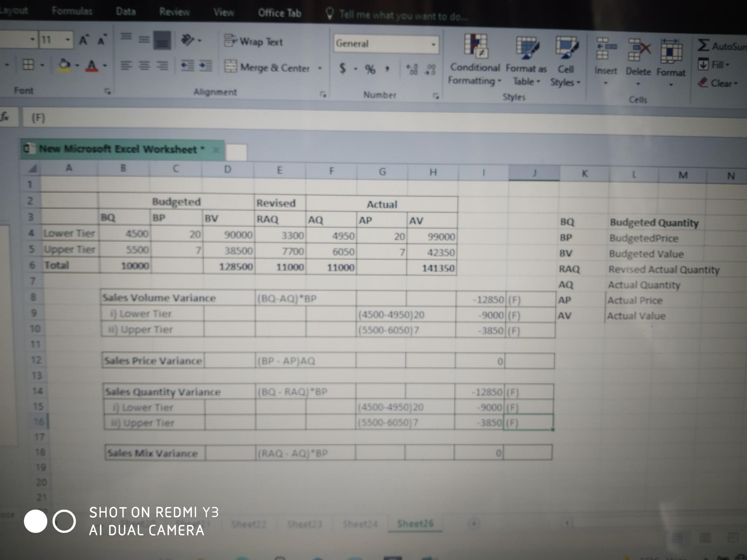Apply percent style to cells
This screenshot has height=560, width=747.
coord(370,69)
